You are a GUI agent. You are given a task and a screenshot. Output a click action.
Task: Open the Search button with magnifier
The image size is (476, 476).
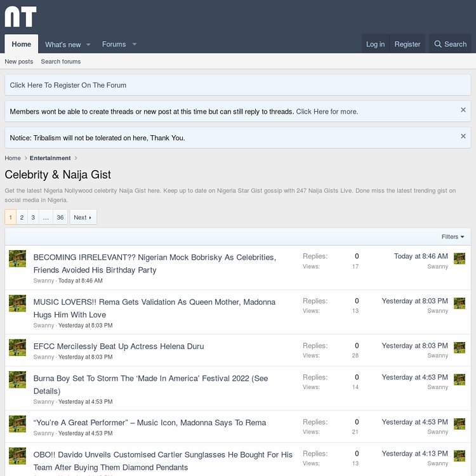[x=450, y=44]
